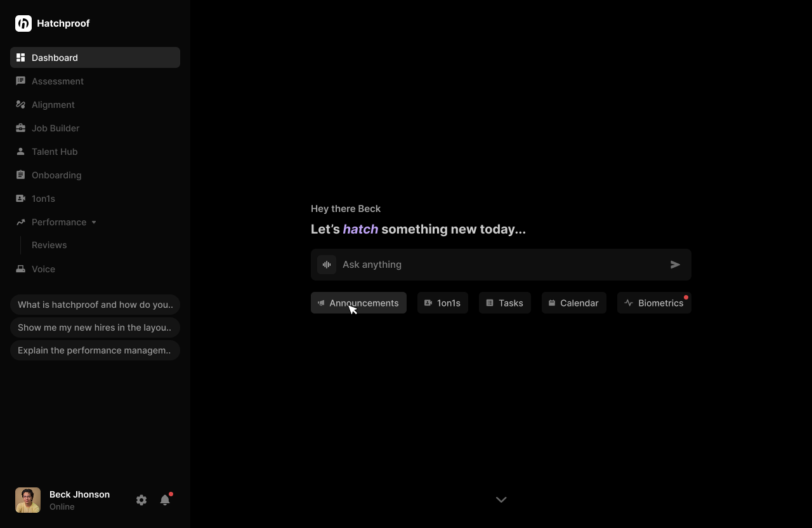The image size is (812, 528).
Task: Click the calendar icon on the Calendar chip
Action: coord(552,303)
